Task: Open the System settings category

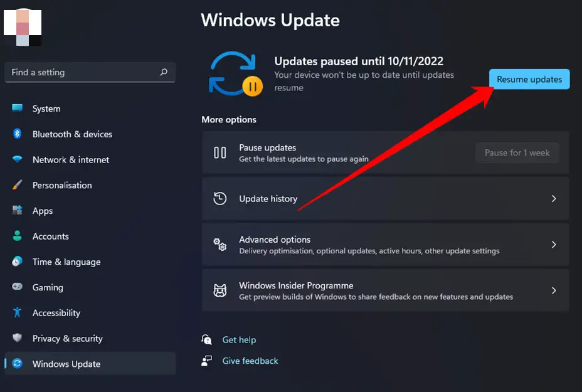Action: click(x=90, y=109)
